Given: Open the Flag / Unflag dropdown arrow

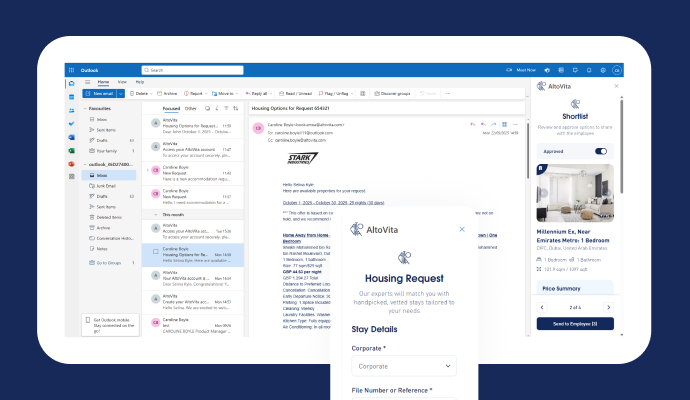Looking at the screenshot, I should 352,93.
